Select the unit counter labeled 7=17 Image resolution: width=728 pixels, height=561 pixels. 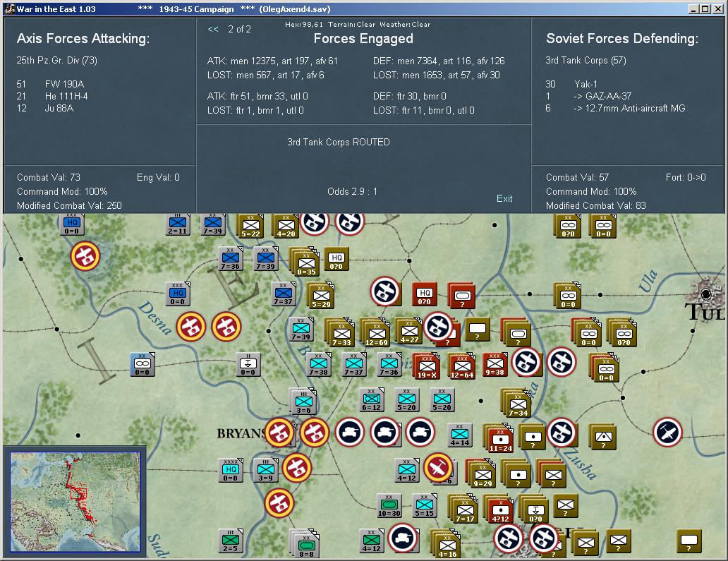pyautogui.click(x=465, y=509)
